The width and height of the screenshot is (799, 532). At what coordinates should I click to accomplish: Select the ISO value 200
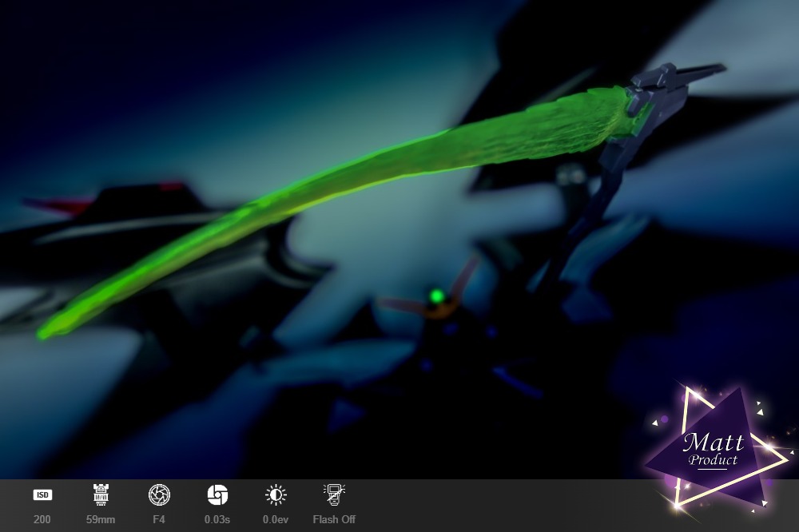point(42,520)
